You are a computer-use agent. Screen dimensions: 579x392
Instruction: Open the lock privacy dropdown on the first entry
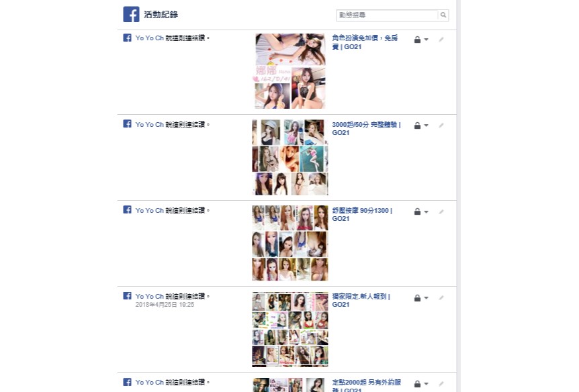point(421,39)
